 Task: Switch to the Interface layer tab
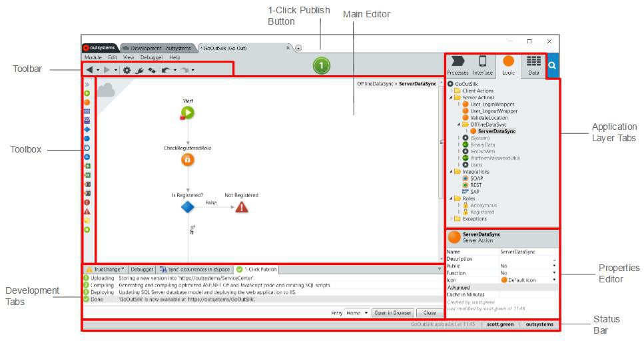point(483,66)
